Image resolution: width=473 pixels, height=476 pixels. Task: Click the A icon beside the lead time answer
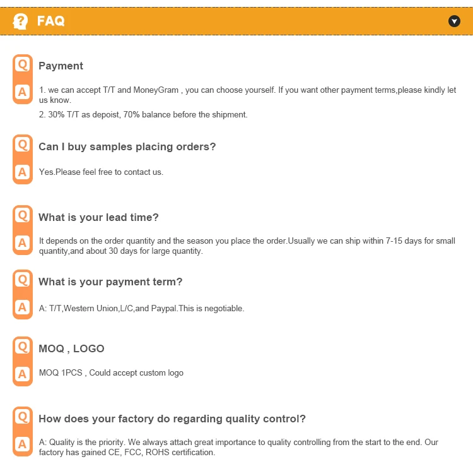coord(23,242)
